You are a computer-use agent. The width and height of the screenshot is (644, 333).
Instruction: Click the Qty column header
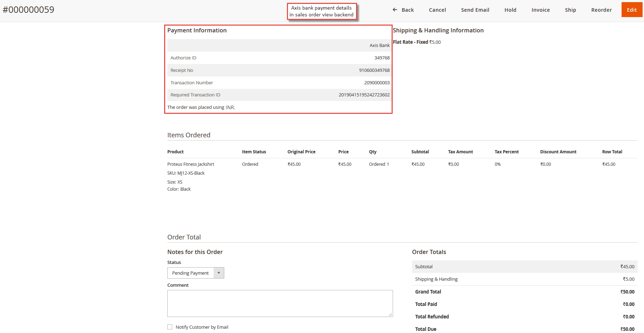pos(373,152)
